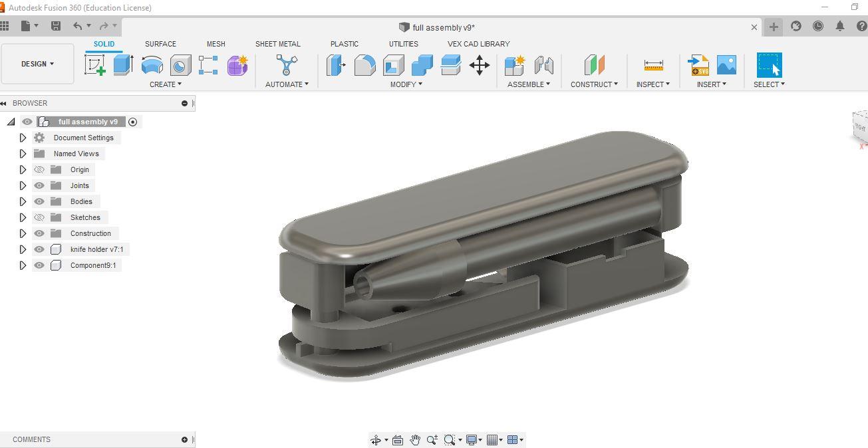The width and height of the screenshot is (868, 448).
Task: Click the Look At icon
Action: [398, 440]
